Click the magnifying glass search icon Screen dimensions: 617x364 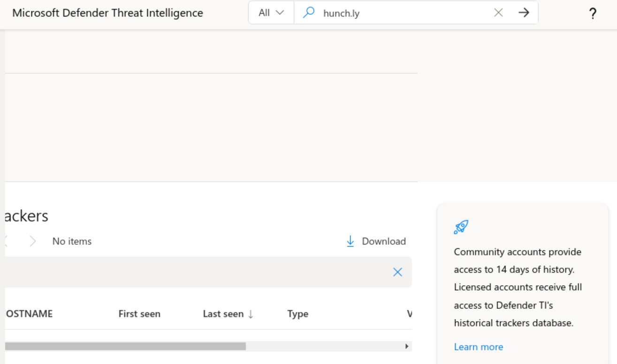pos(309,13)
